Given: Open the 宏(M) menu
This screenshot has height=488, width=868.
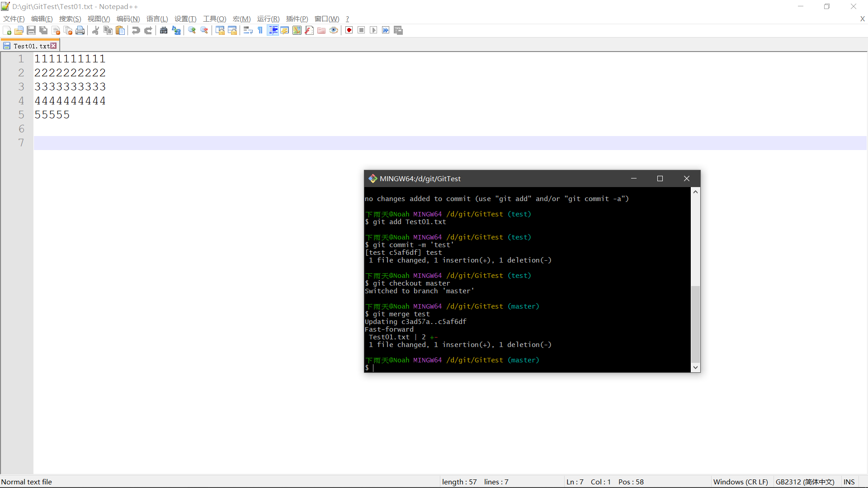Looking at the screenshot, I should pos(241,19).
